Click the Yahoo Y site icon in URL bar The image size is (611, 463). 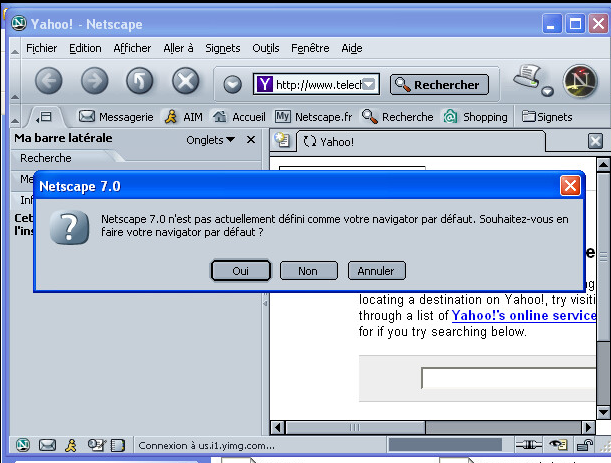(x=265, y=84)
